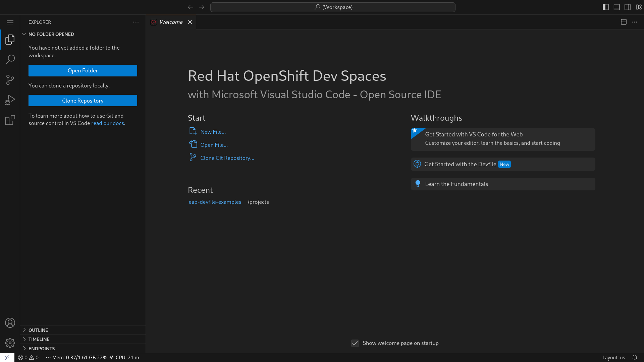Click the notifications bell in the status bar

[x=635, y=357]
